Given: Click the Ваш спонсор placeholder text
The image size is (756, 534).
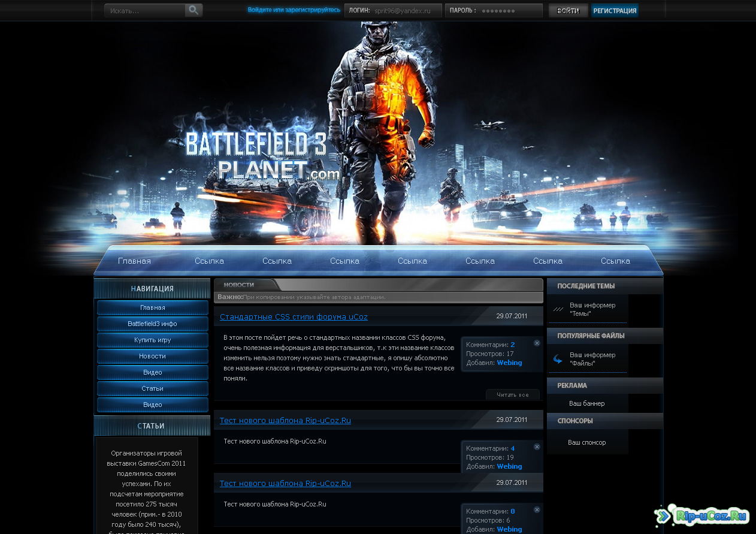Looking at the screenshot, I should [587, 442].
